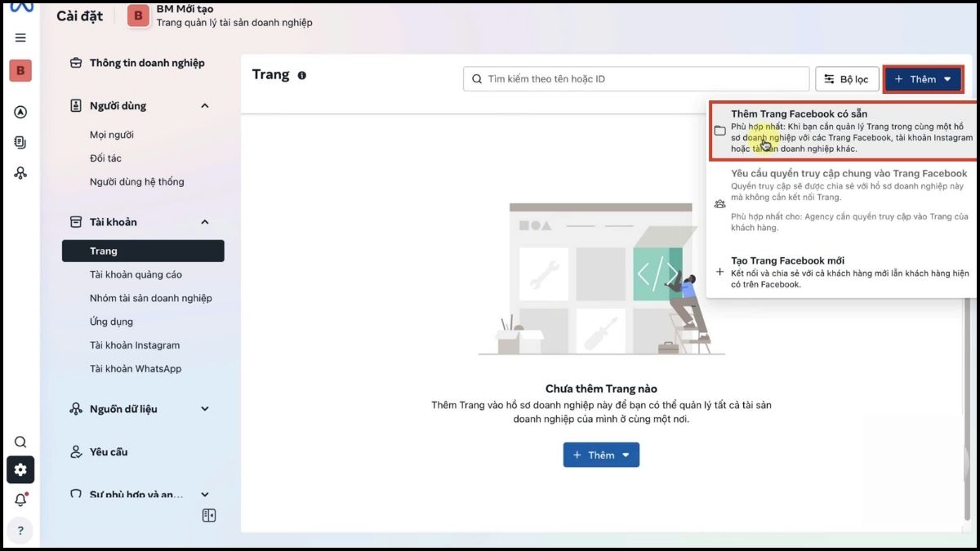Open Mọi người under Người dùng
Viewport: 980px width, 551px height.
(112, 135)
